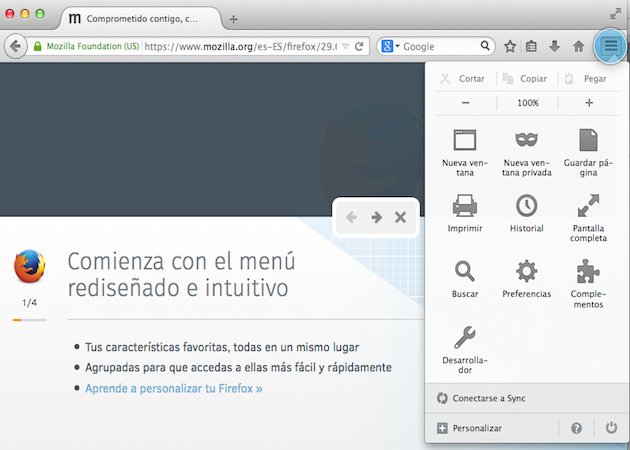
Task: Open Nueva ventana from the menu panel
Action: pos(465,152)
